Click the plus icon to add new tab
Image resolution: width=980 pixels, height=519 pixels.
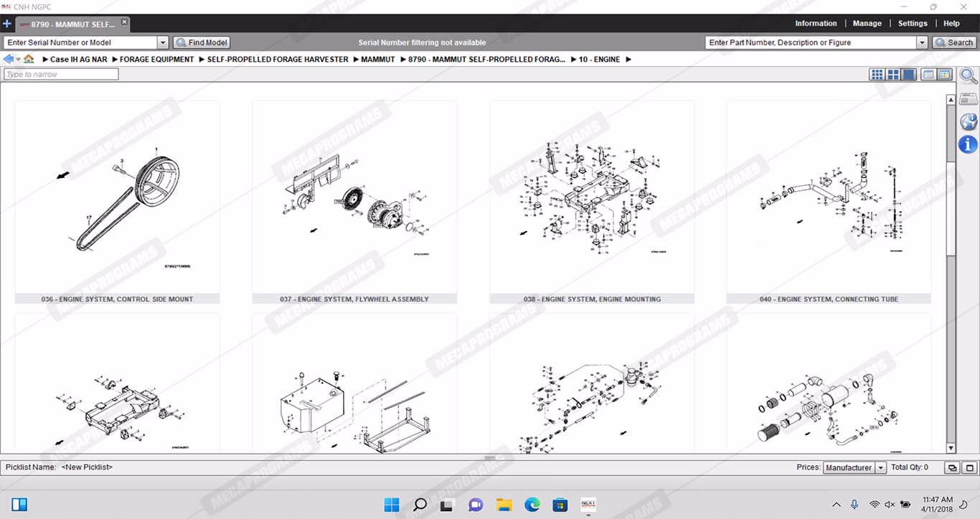(x=7, y=24)
